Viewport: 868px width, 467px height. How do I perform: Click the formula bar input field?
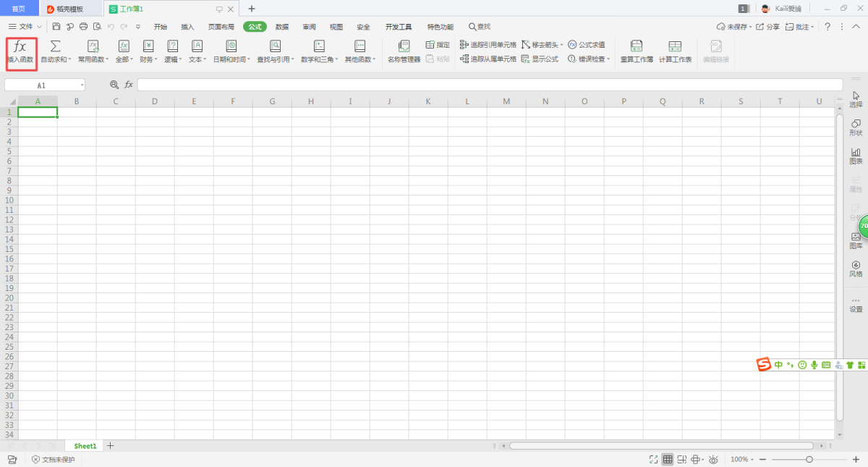[489, 85]
